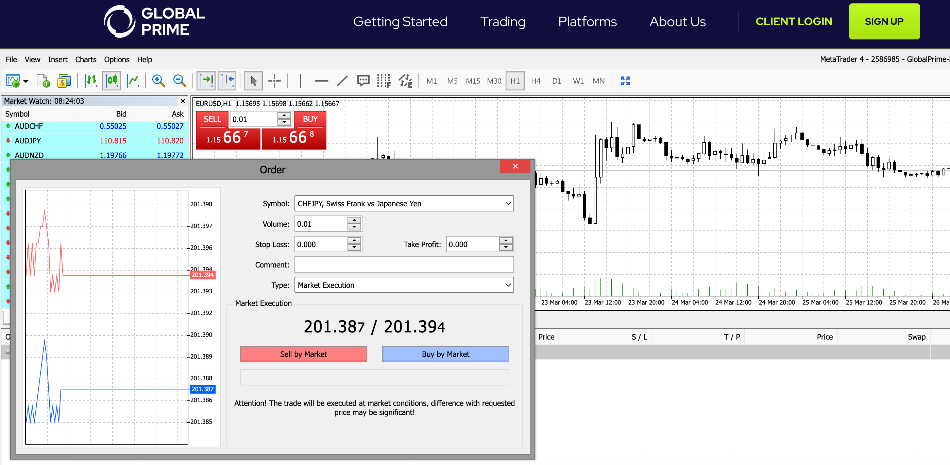Click the Zoom In magnifier icon
The image size is (950, 465).
click(158, 81)
